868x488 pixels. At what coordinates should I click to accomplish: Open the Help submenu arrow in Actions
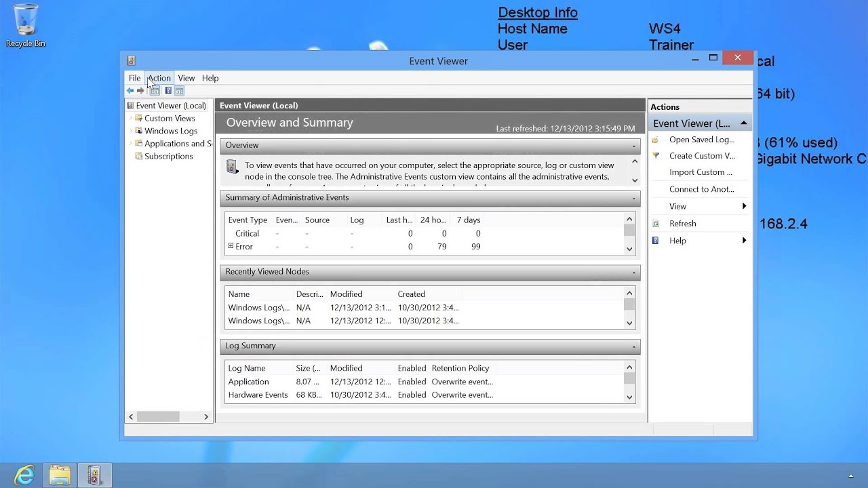pos(744,241)
